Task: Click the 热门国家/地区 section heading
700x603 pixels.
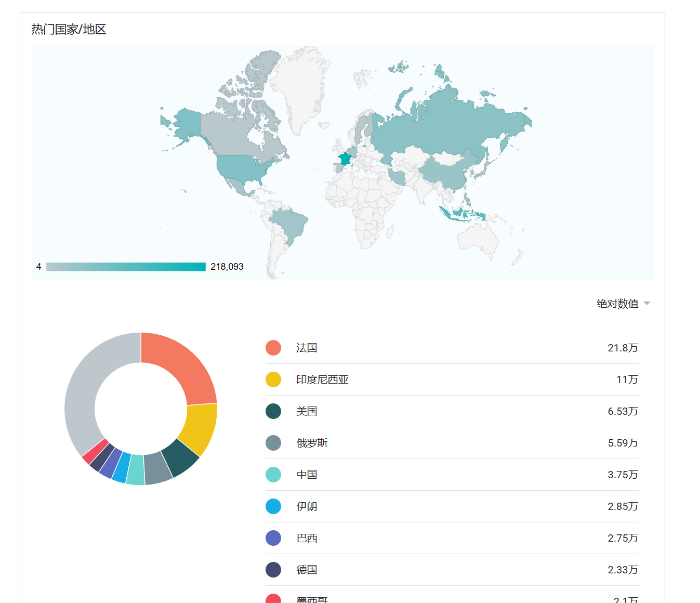Action: [x=69, y=29]
